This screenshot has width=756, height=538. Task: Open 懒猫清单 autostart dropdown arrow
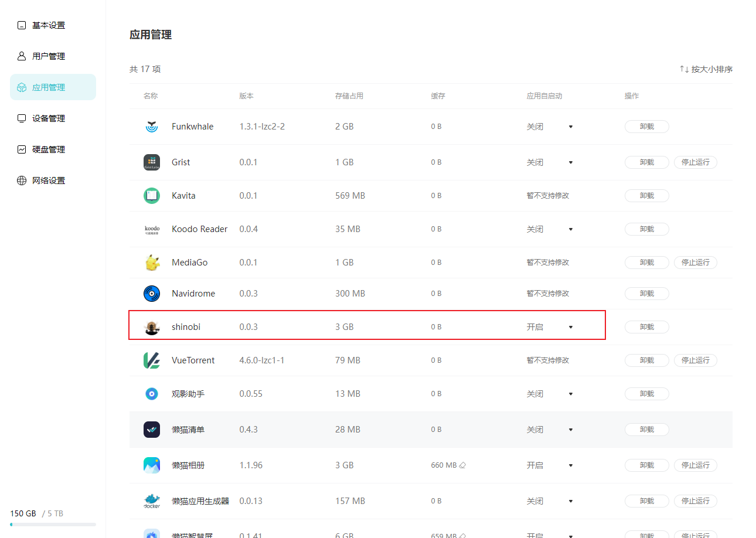(571, 430)
